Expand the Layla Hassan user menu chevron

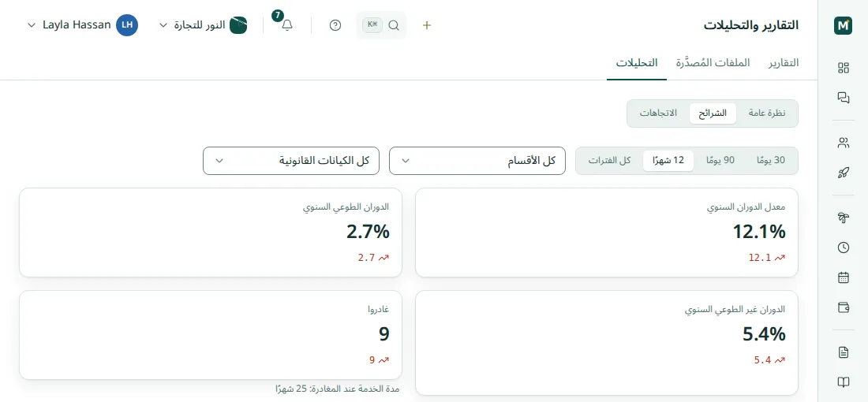click(x=32, y=25)
